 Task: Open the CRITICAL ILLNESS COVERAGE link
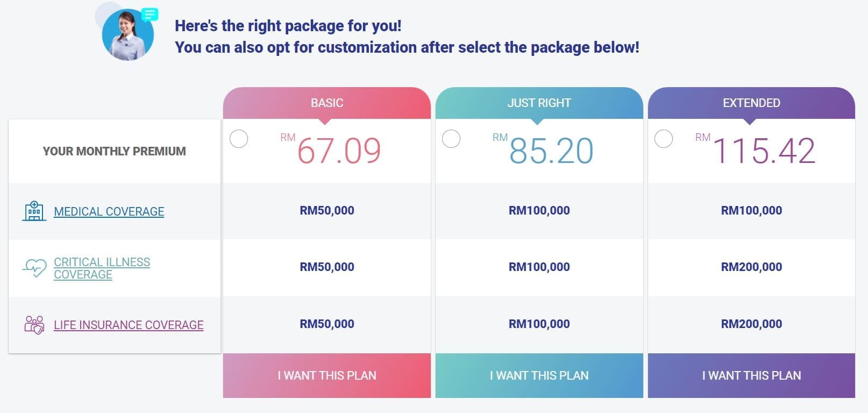click(x=102, y=267)
